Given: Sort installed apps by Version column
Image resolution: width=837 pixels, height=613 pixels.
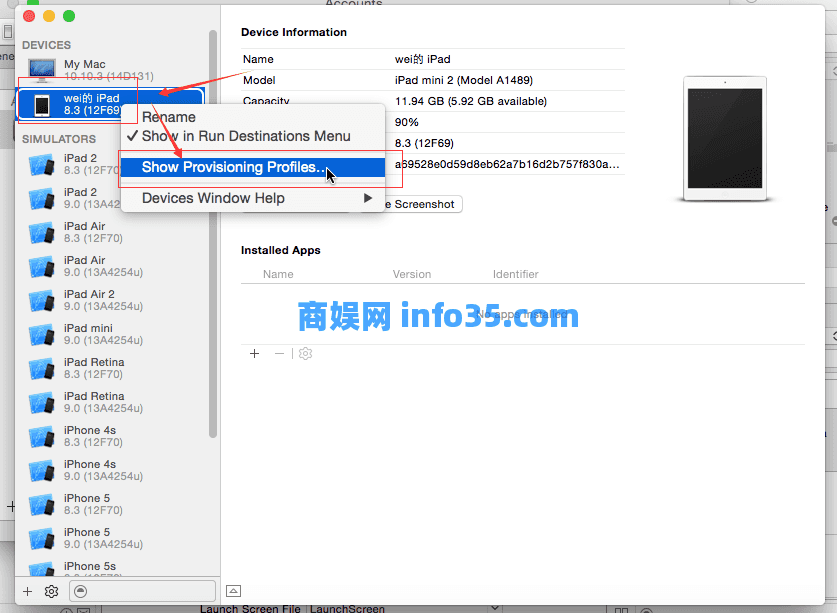Looking at the screenshot, I should (412, 274).
